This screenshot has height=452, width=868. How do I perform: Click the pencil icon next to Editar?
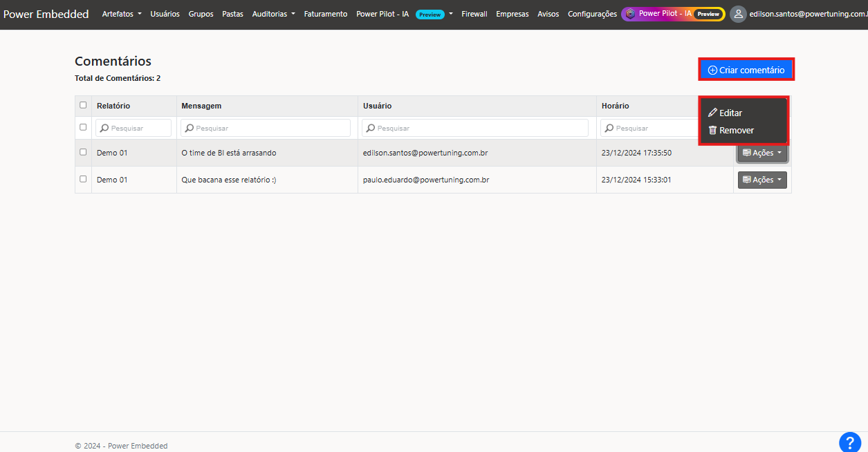712,113
